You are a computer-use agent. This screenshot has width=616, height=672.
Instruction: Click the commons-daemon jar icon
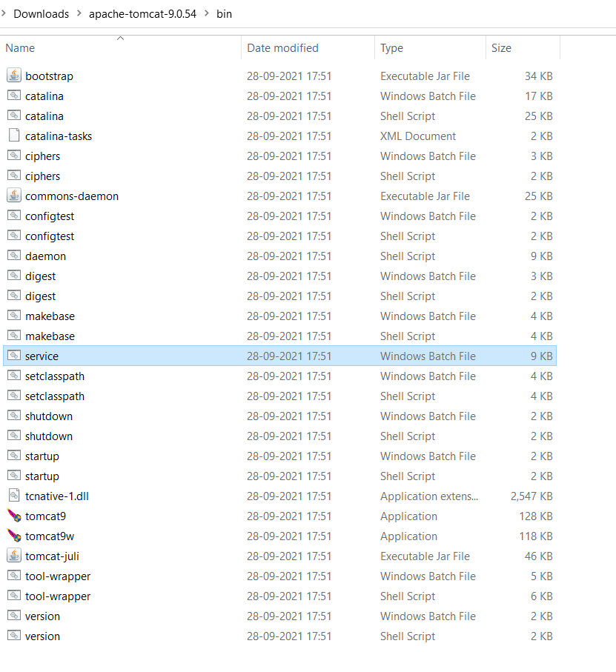click(x=14, y=196)
